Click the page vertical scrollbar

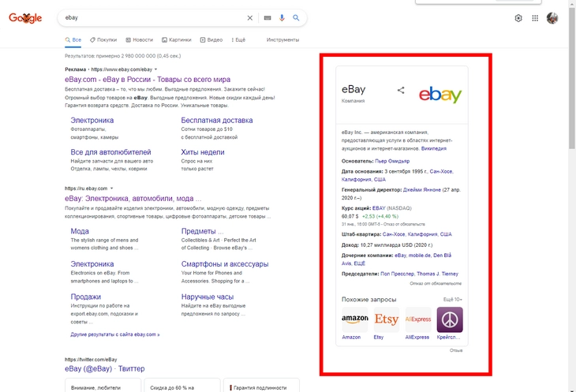pyautogui.click(x=571, y=77)
